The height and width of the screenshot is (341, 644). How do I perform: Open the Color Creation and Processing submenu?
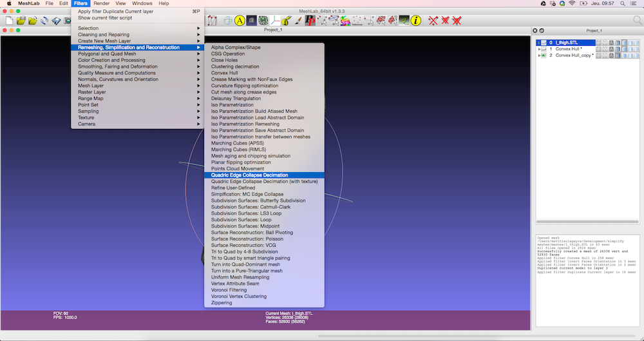[x=138, y=60]
